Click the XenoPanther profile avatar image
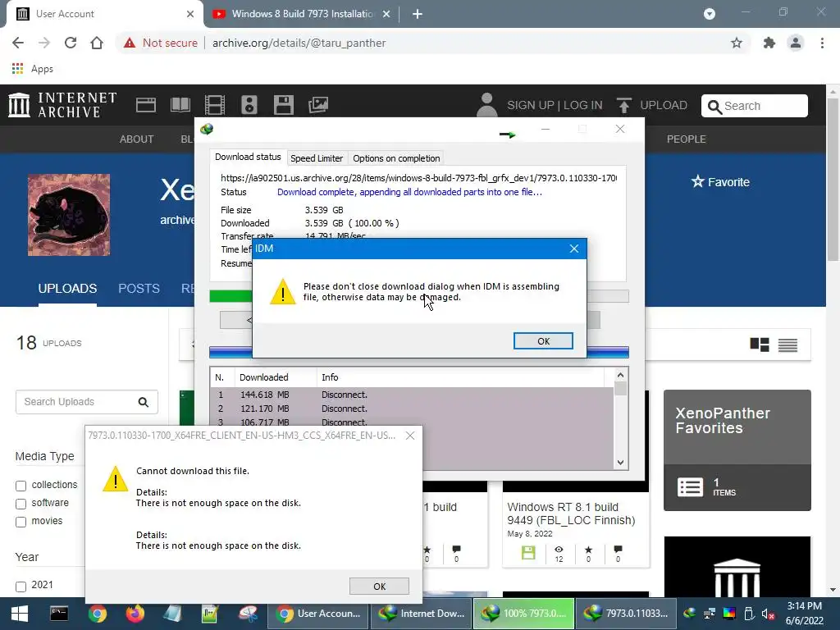The width and height of the screenshot is (840, 630). click(x=69, y=215)
